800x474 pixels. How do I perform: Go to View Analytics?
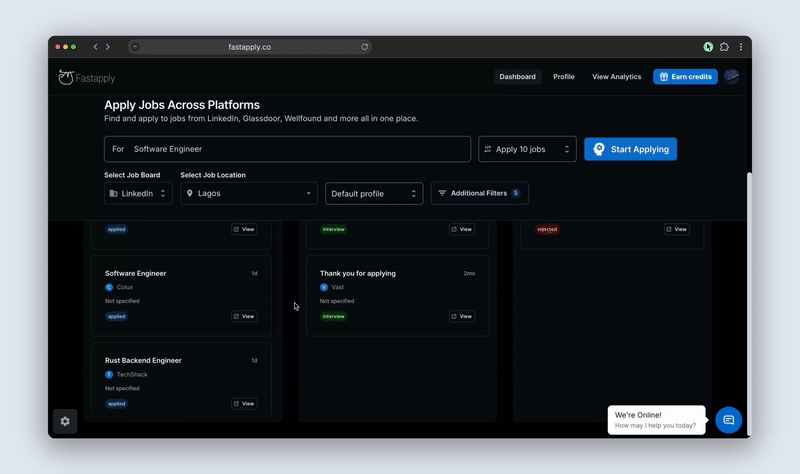[x=616, y=77]
